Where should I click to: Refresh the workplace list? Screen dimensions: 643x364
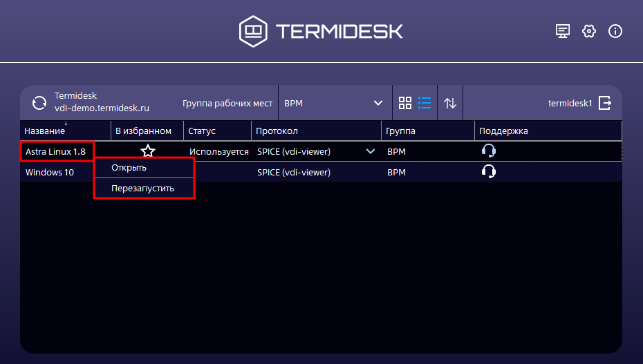(x=39, y=103)
